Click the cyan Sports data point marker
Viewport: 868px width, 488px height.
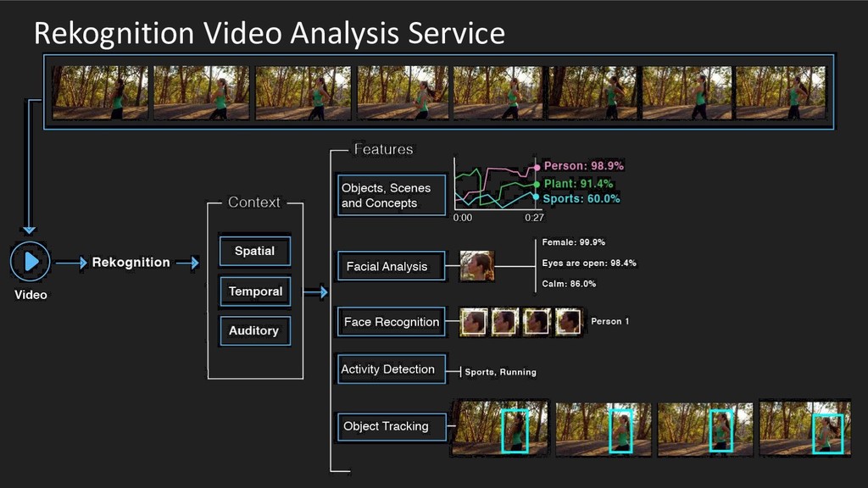pos(536,197)
